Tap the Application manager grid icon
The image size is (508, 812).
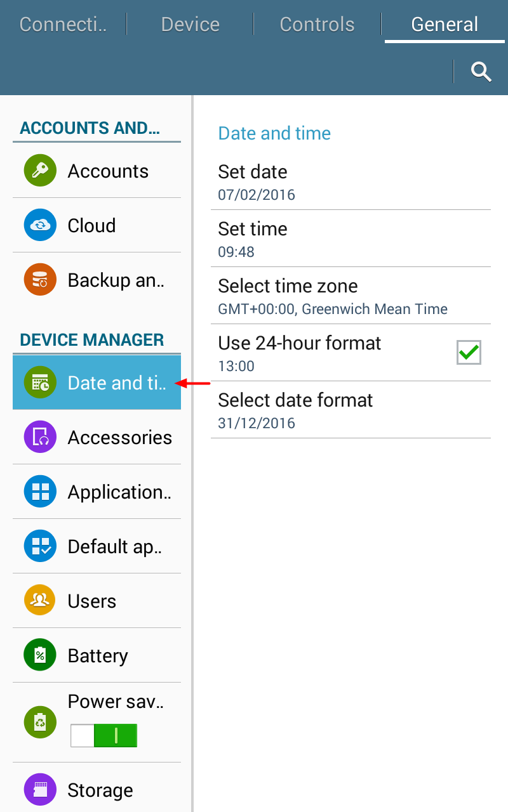point(40,492)
